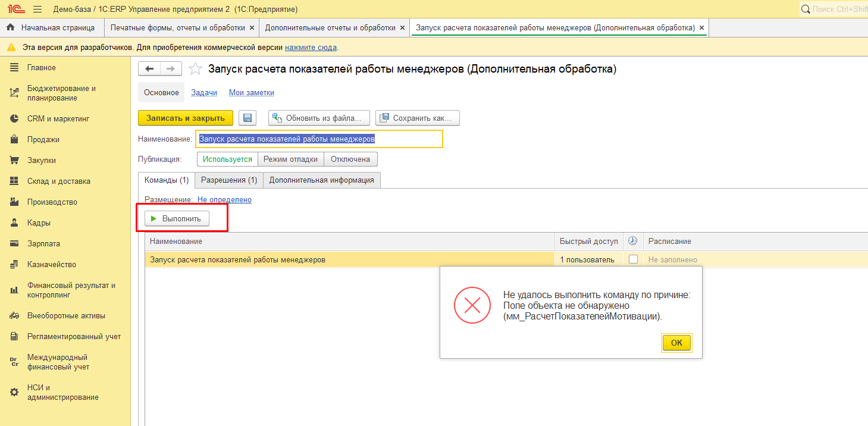This screenshot has height=426, width=868.
Task: Click the НСИ и администрирование gear icon
Action: click(14, 392)
